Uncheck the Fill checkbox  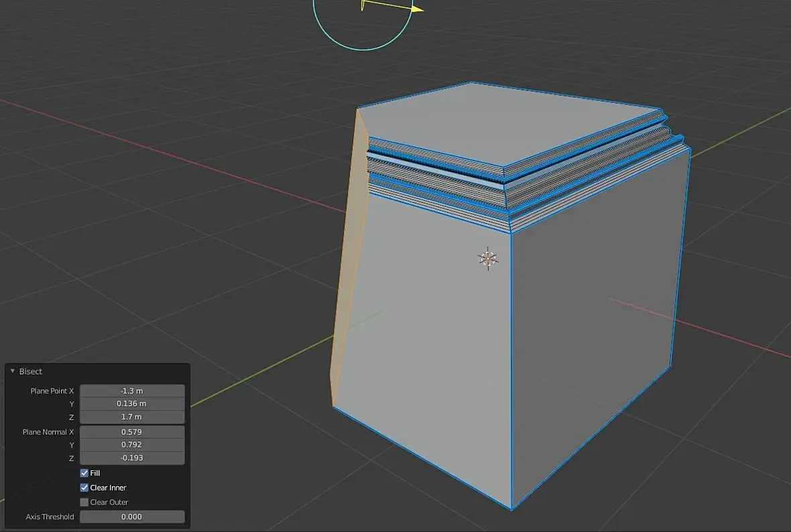pyautogui.click(x=84, y=473)
